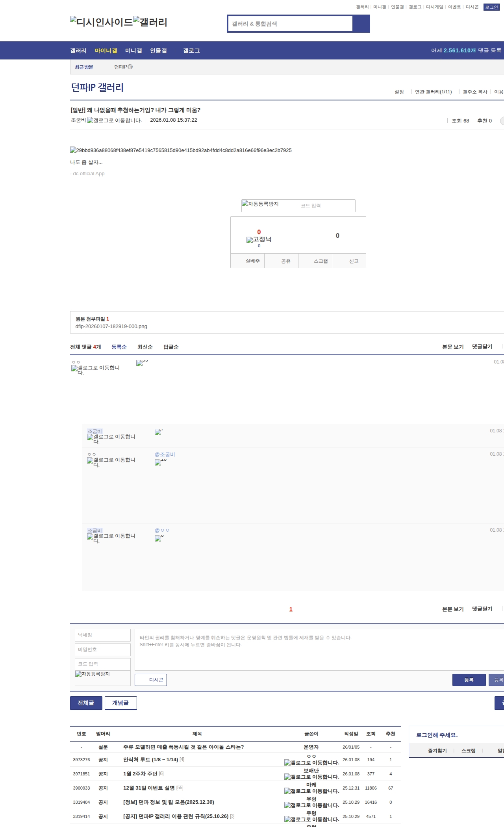Click the 닉네임 input field

(x=102, y=635)
